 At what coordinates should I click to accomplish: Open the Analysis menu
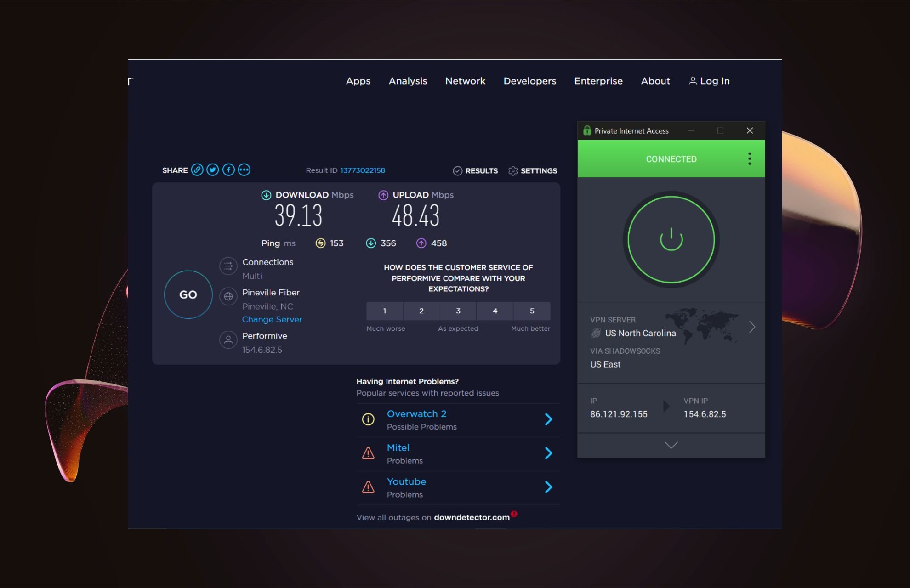(x=408, y=81)
